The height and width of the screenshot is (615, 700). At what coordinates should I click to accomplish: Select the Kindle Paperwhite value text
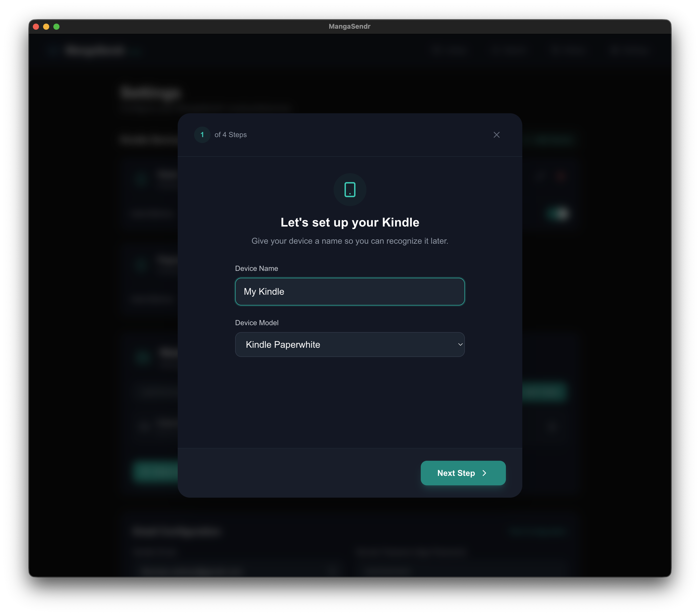[x=283, y=344]
